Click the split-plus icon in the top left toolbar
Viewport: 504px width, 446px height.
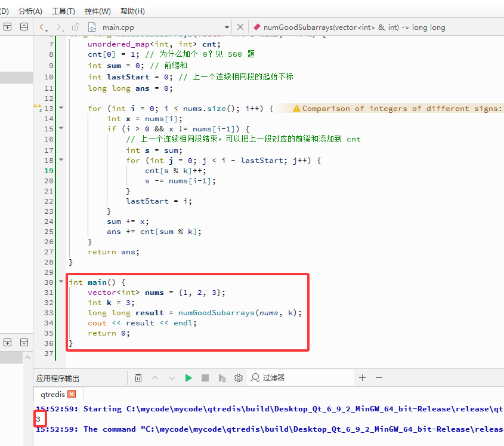tap(7, 27)
